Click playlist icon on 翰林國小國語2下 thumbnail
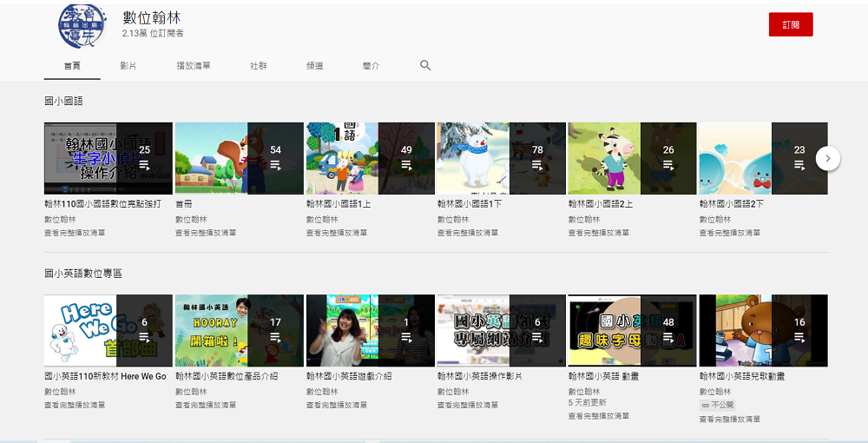868x443 pixels. 799,164
